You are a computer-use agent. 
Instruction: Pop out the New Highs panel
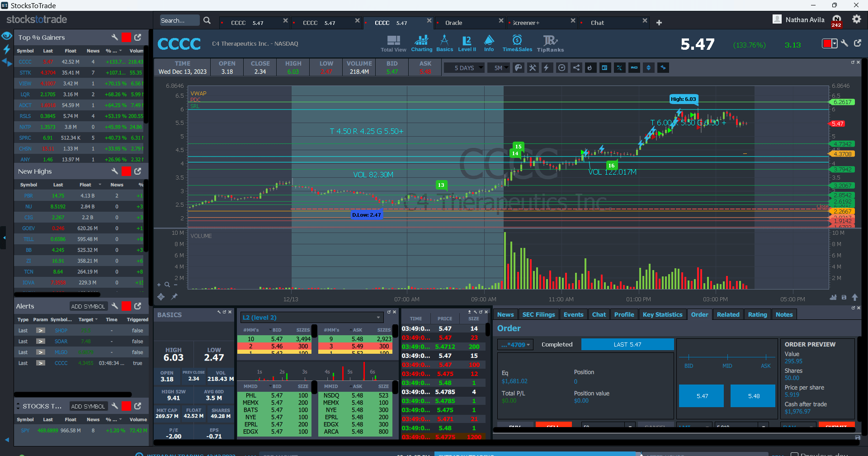pos(138,171)
